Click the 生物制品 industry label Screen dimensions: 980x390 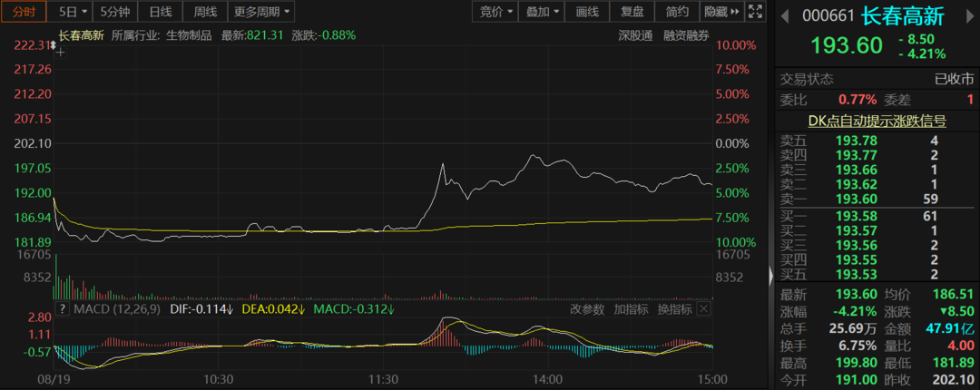(188, 35)
